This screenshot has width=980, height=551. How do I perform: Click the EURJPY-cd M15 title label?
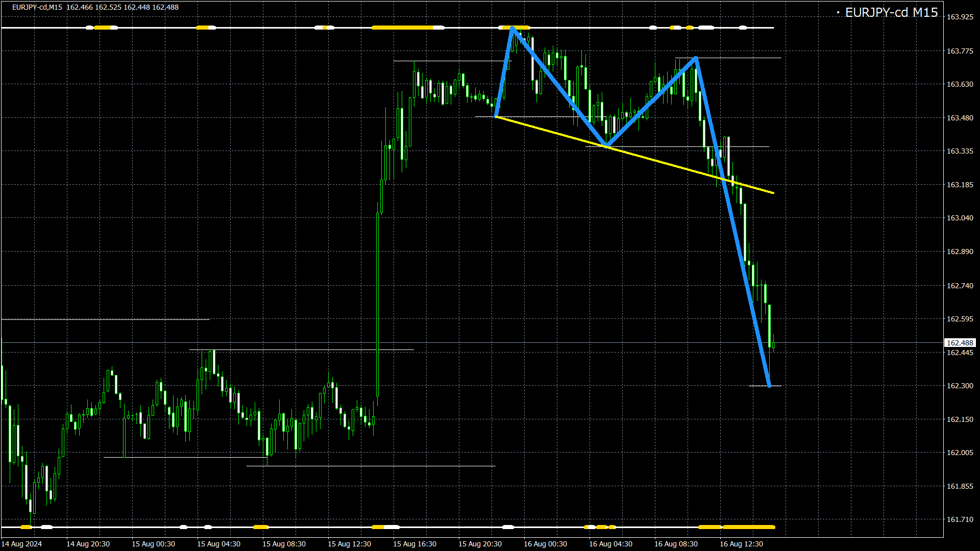(891, 13)
